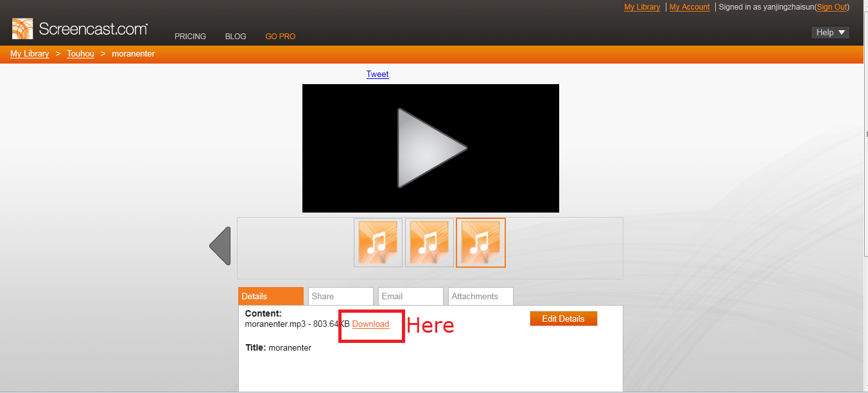
Task: Open My Library in top right
Action: point(642,7)
